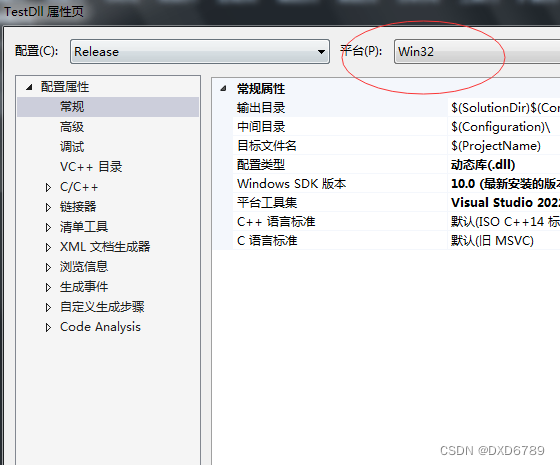The width and height of the screenshot is (560, 465).
Task: Expand the 生成事件 node arrow
Action: (x=48, y=287)
